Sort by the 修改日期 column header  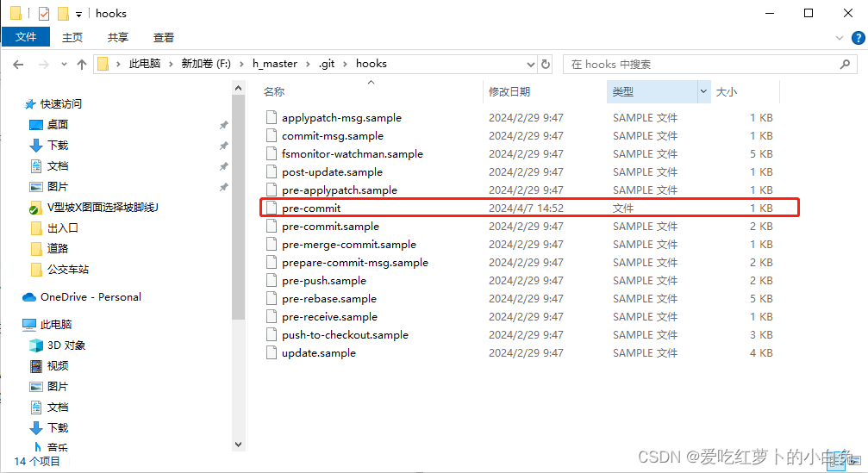coord(509,92)
